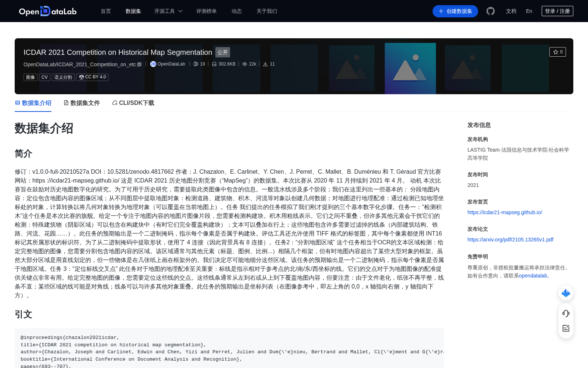Click the 创建数据集 button
The width and height of the screenshot is (588, 368).
click(455, 11)
